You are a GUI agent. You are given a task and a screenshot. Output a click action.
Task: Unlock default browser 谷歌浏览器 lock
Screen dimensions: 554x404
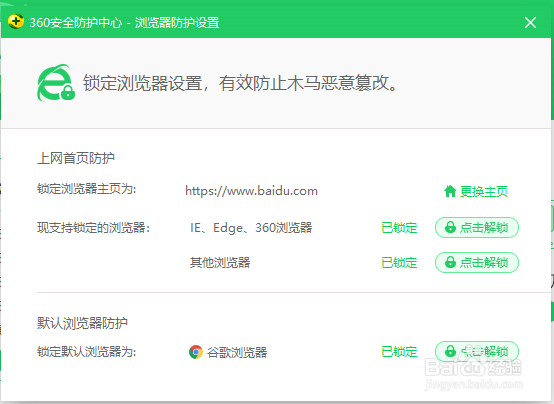(x=477, y=351)
